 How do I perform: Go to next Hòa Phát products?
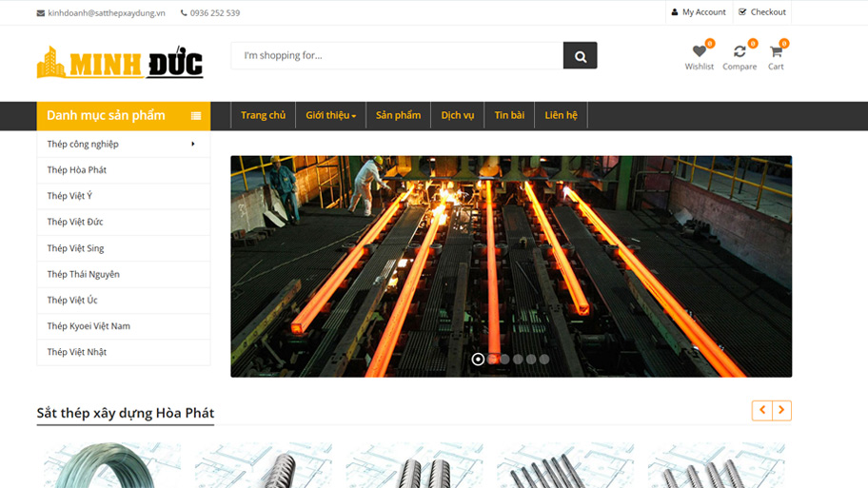[x=781, y=410]
